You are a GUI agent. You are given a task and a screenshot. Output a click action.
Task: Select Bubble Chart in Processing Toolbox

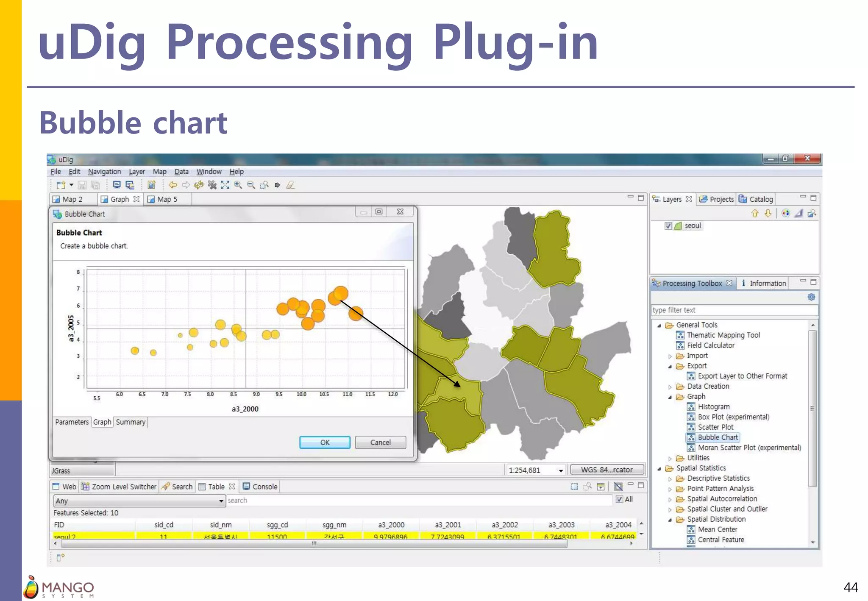coord(718,437)
